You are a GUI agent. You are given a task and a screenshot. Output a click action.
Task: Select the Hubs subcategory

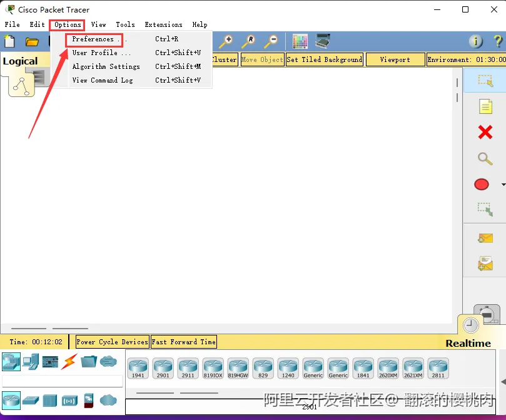[x=50, y=401]
